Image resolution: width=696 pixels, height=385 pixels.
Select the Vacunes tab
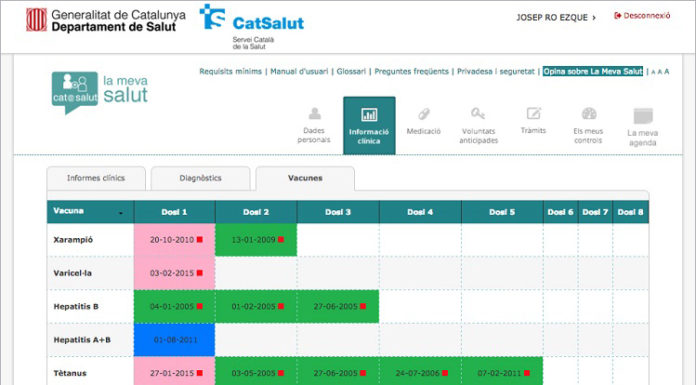coord(305,178)
